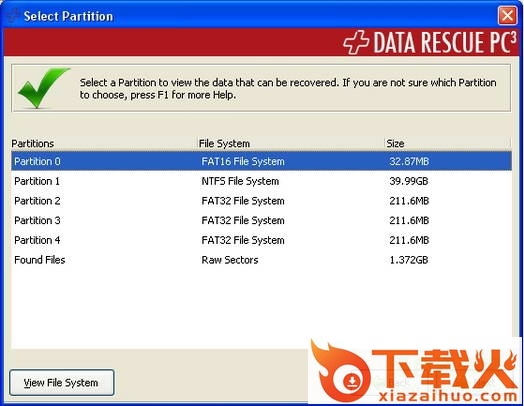Click the Data Rescue PC3 cross logo
Image resolution: width=524 pixels, height=406 pixels.
coord(356,42)
